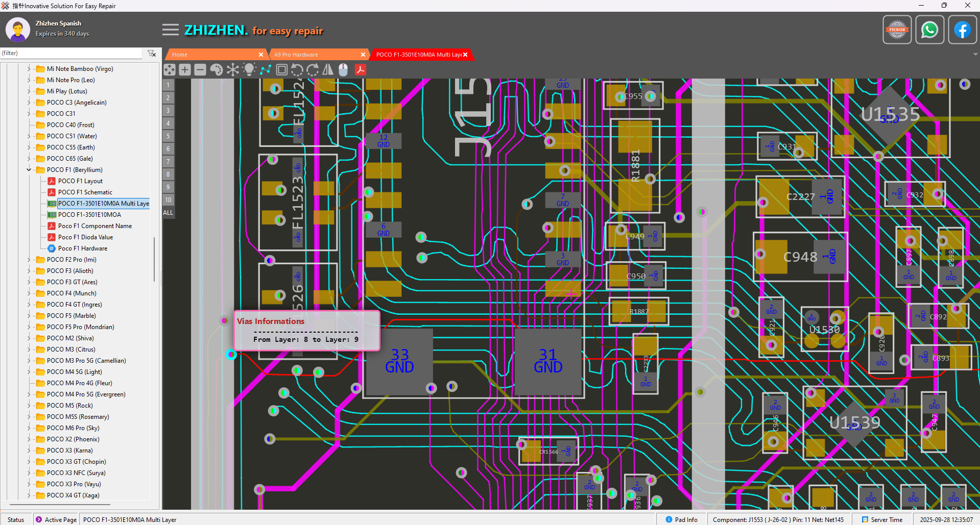Select the pan/move view tool
Viewport: 980px width, 525px height.
pyautogui.click(x=170, y=69)
